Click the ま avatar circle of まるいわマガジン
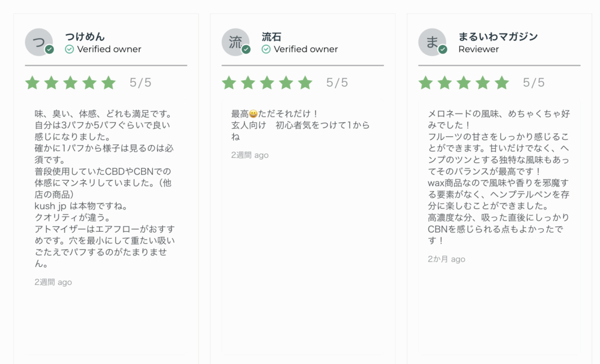This screenshot has width=600, height=364. tap(432, 42)
